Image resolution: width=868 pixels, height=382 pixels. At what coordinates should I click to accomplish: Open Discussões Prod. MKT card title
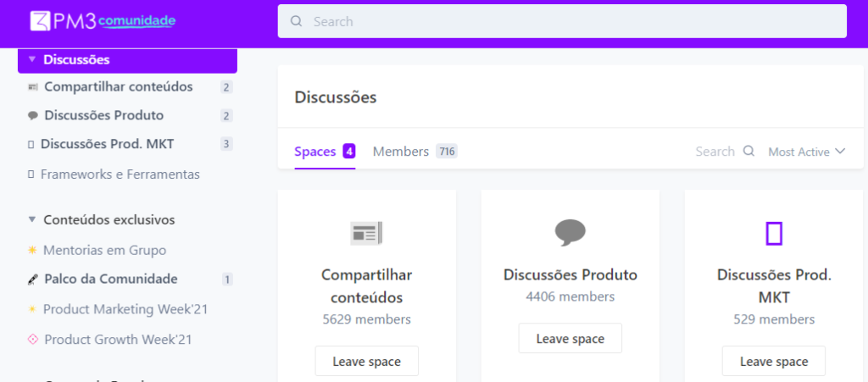pos(774,286)
